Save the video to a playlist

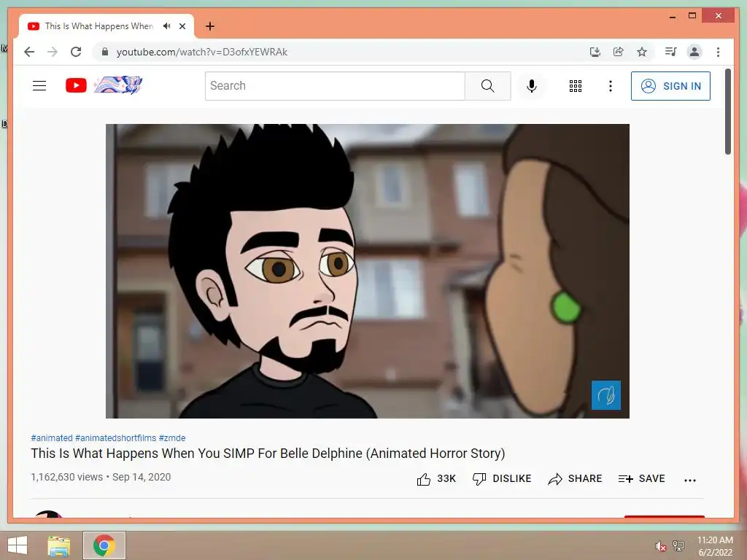click(641, 478)
